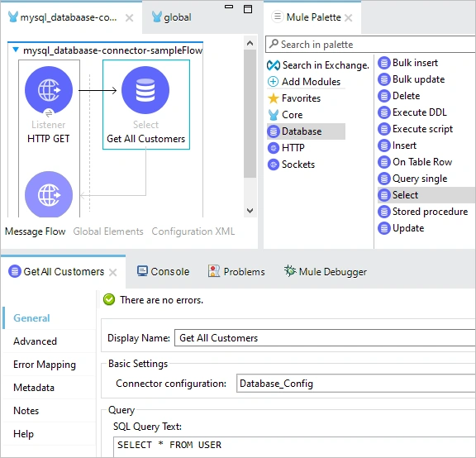Click Add Modules in Mule Palette
476x458 pixels.
pos(304,81)
